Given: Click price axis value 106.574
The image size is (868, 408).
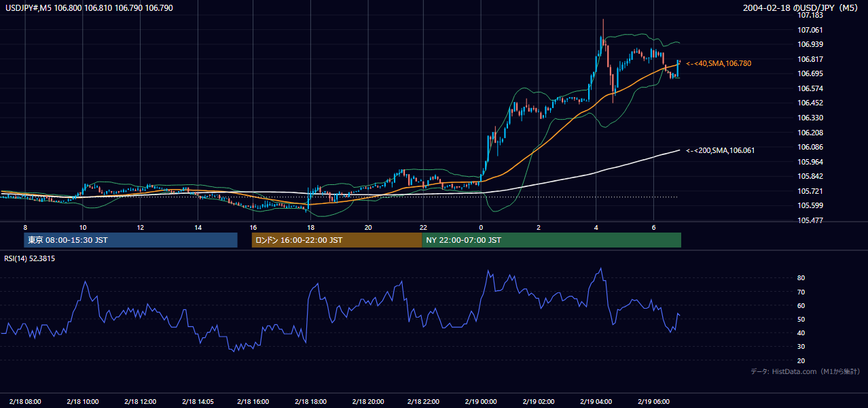Looking at the screenshot, I should coord(810,88).
